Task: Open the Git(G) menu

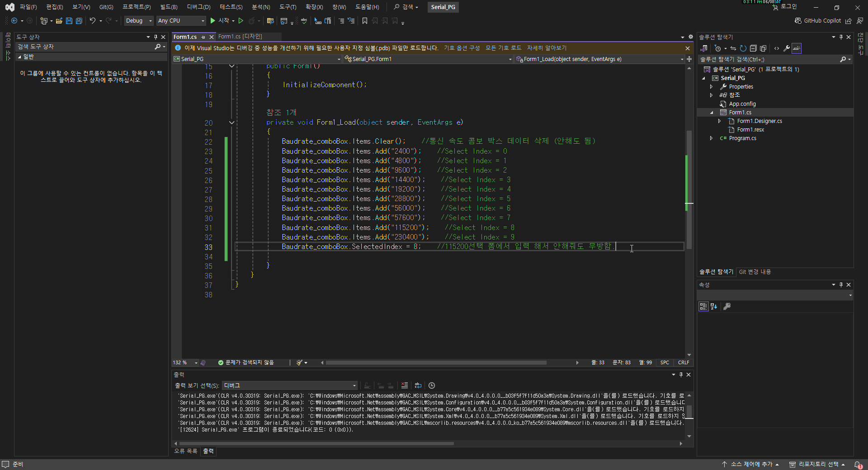Action: click(106, 7)
